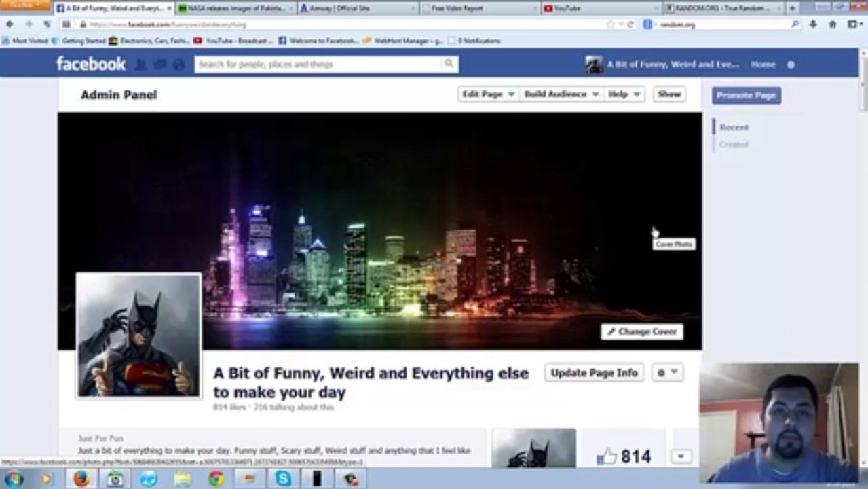This screenshot has width=868, height=489.
Task: Open Google Chrome from the taskbar
Action: tap(216, 479)
